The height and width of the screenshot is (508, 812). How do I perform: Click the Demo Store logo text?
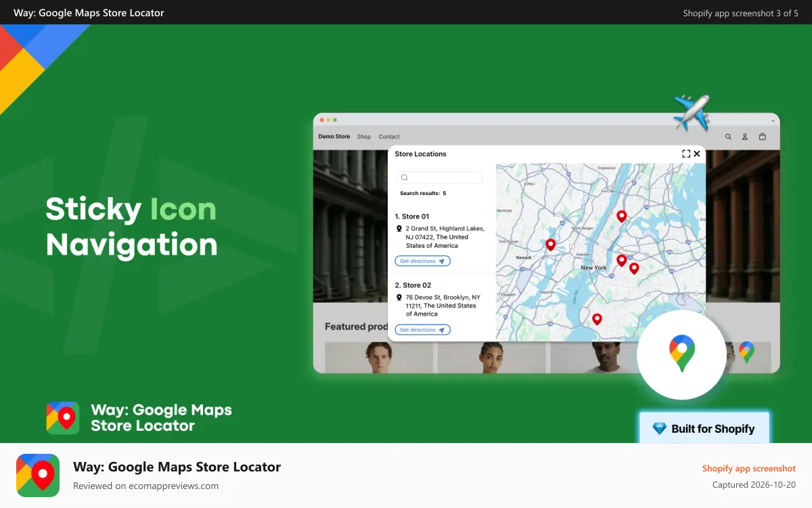(334, 137)
